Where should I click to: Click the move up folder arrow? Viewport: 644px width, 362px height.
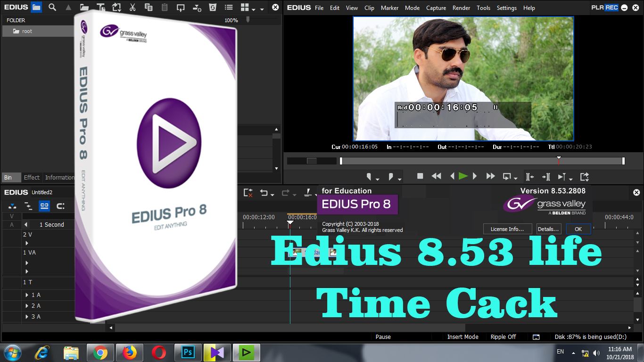(68, 8)
